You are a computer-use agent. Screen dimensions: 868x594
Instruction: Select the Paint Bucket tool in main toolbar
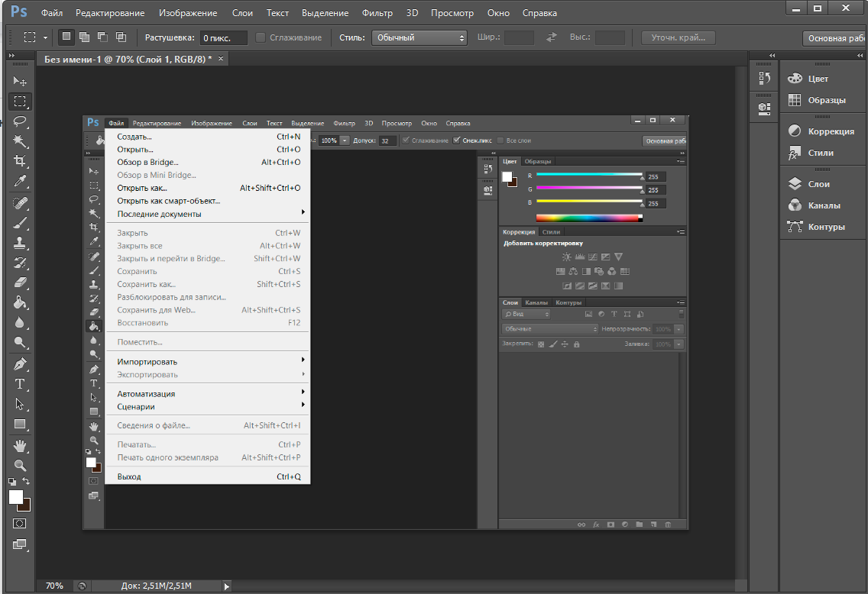(x=19, y=302)
